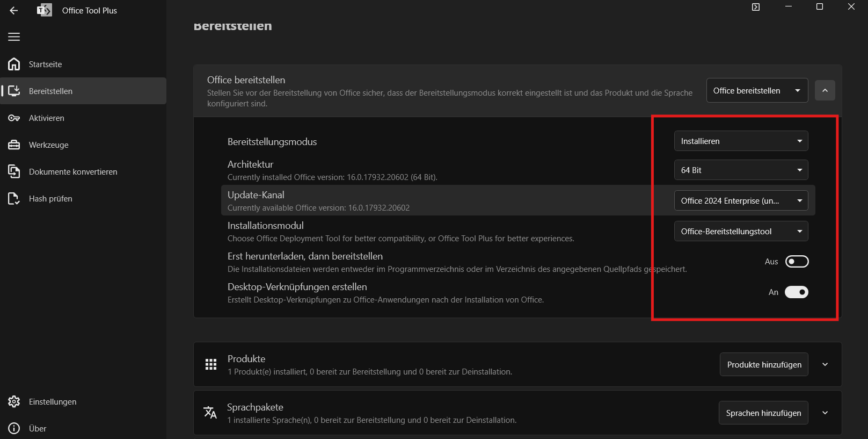Viewport: 868px width, 439px height.
Task: Click the Sprachen hinzufügen button
Action: 763,413
